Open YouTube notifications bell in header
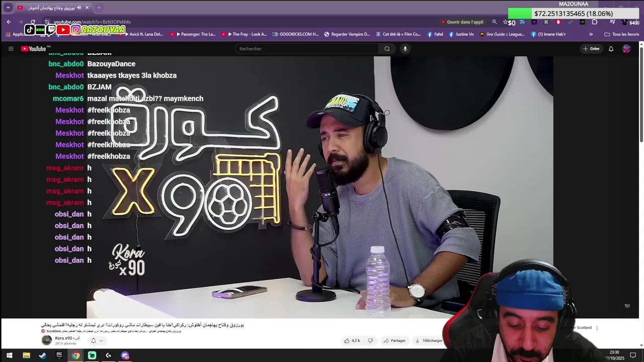Screen dimensions: 644x362 (611, 49)
